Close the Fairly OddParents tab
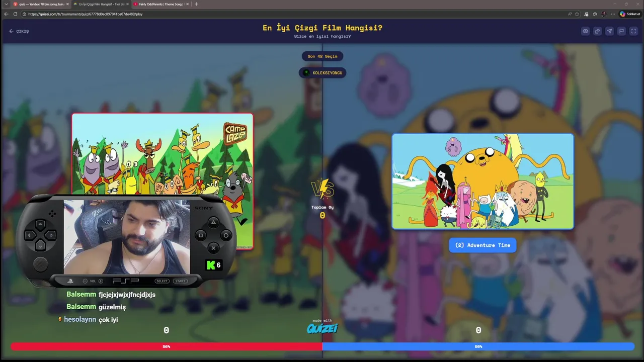The width and height of the screenshot is (644, 362). click(188, 4)
